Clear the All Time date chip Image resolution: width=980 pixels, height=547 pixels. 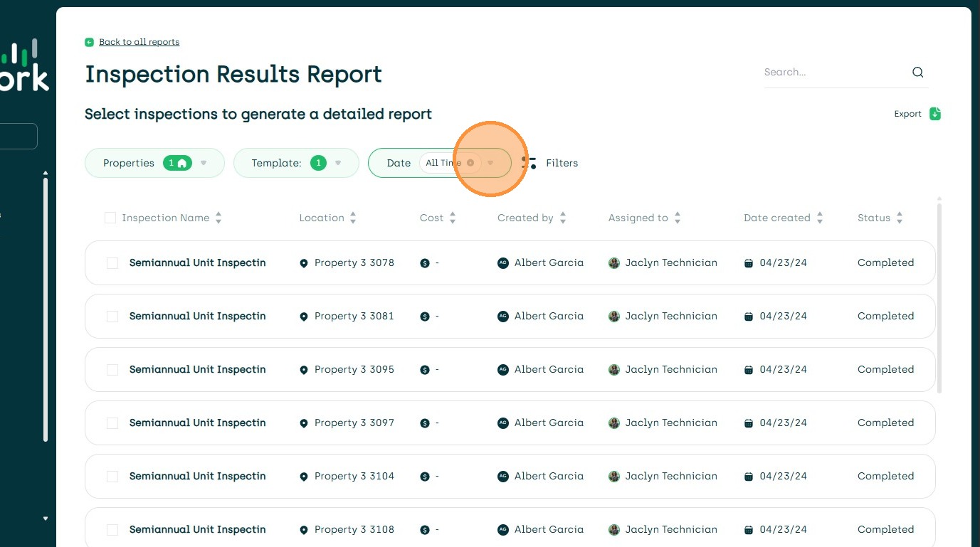470,163
